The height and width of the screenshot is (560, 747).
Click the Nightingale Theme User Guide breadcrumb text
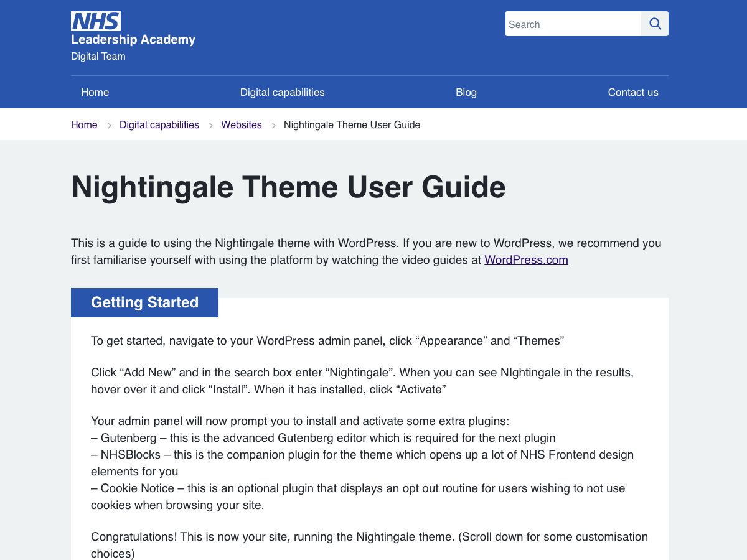click(352, 124)
